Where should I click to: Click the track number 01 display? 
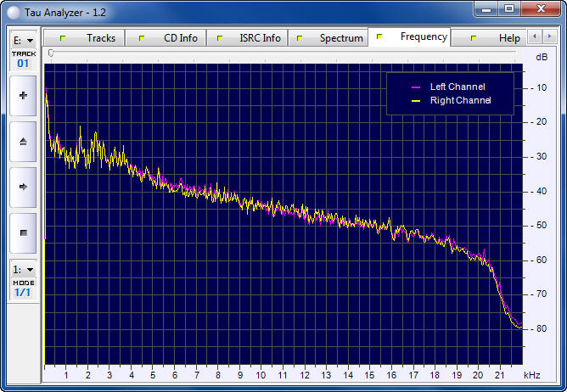coord(23,63)
